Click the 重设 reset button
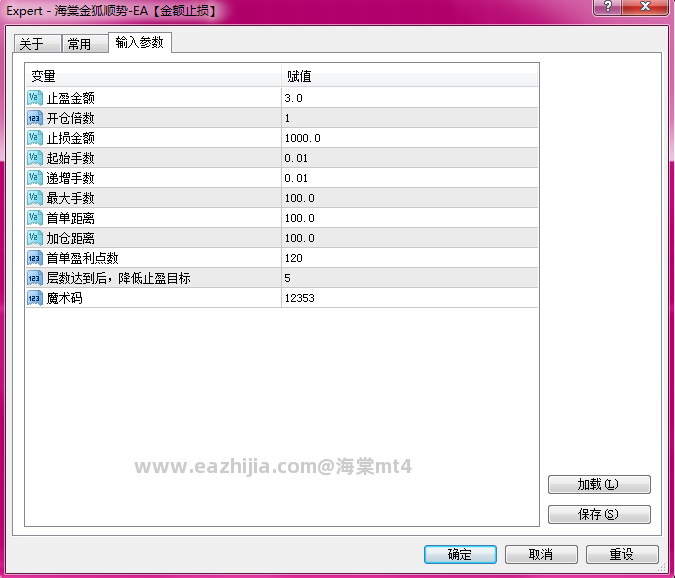 pos(622,554)
